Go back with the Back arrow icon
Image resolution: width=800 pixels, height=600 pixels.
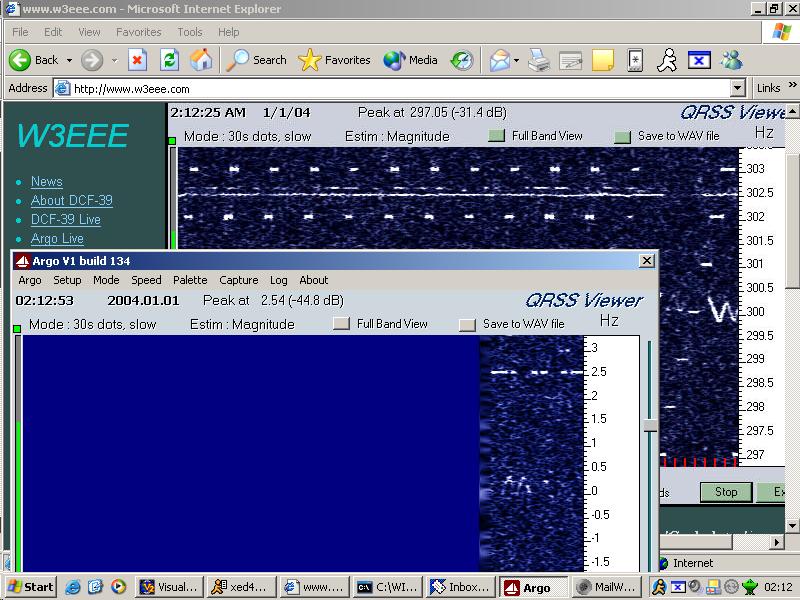(20, 60)
